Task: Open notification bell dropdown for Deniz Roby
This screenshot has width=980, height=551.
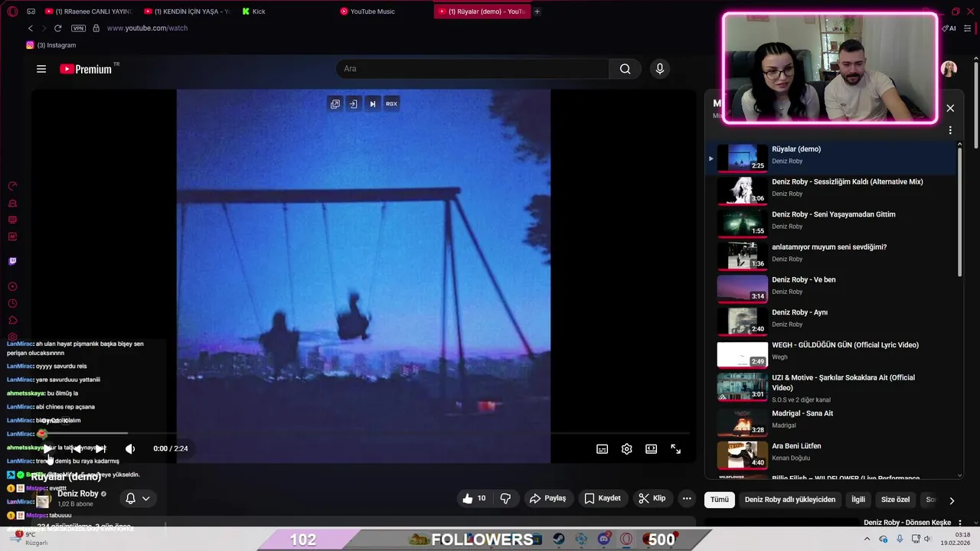Action: coord(138,498)
